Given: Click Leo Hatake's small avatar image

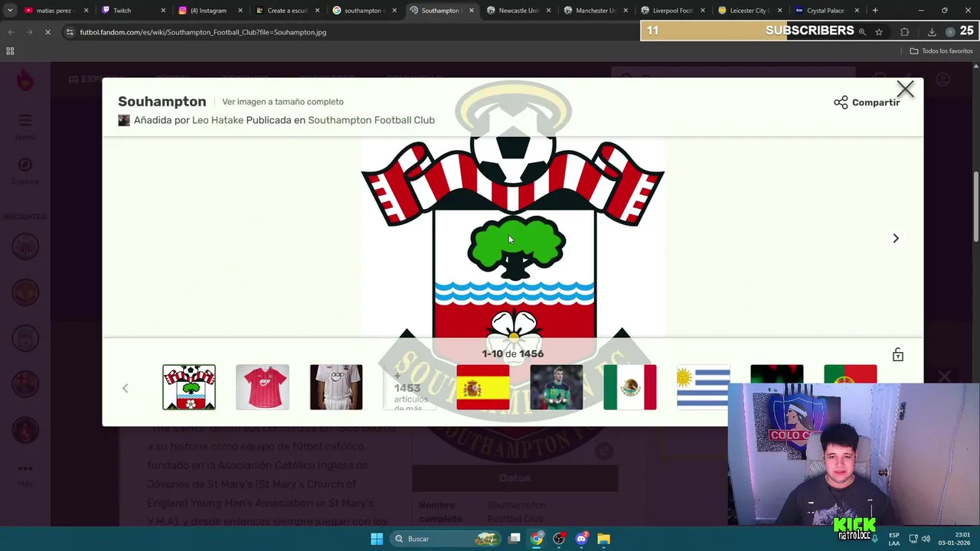Looking at the screenshot, I should tap(124, 120).
